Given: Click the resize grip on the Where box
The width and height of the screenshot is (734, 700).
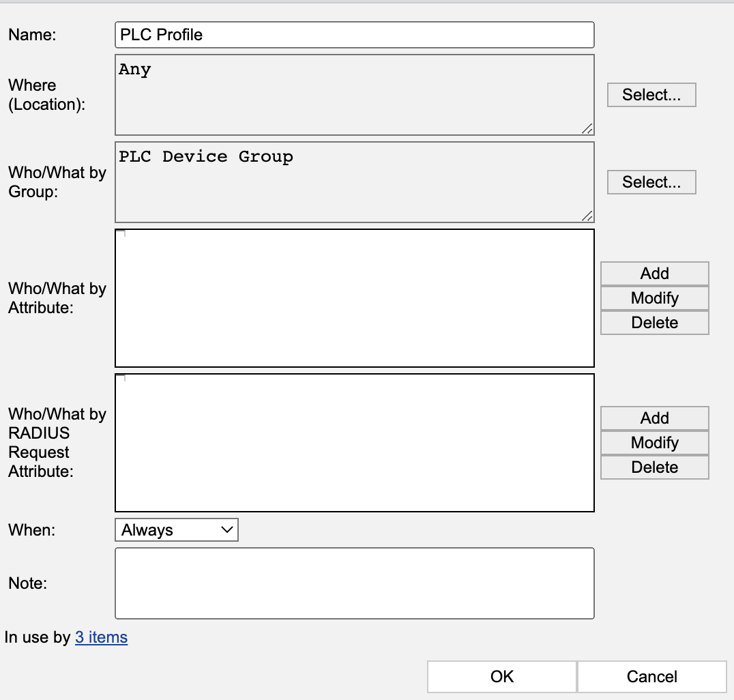Looking at the screenshot, I should pos(587,127).
